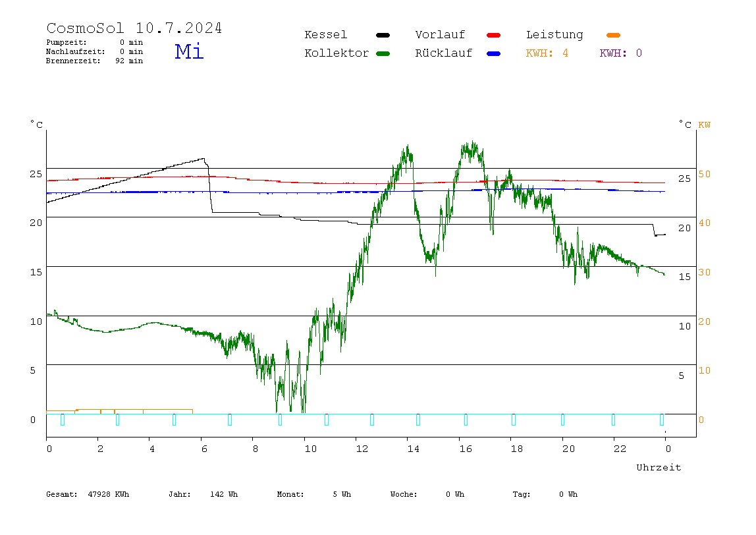Click the blue Rücklauf legend swatch
The image size is (756, 535).
pos(494,53)
